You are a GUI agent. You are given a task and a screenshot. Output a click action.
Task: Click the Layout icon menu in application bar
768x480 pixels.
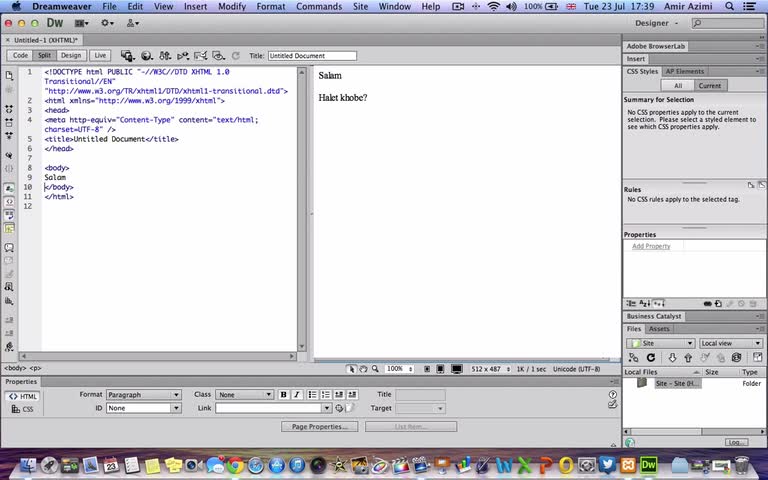click(81, 23)
